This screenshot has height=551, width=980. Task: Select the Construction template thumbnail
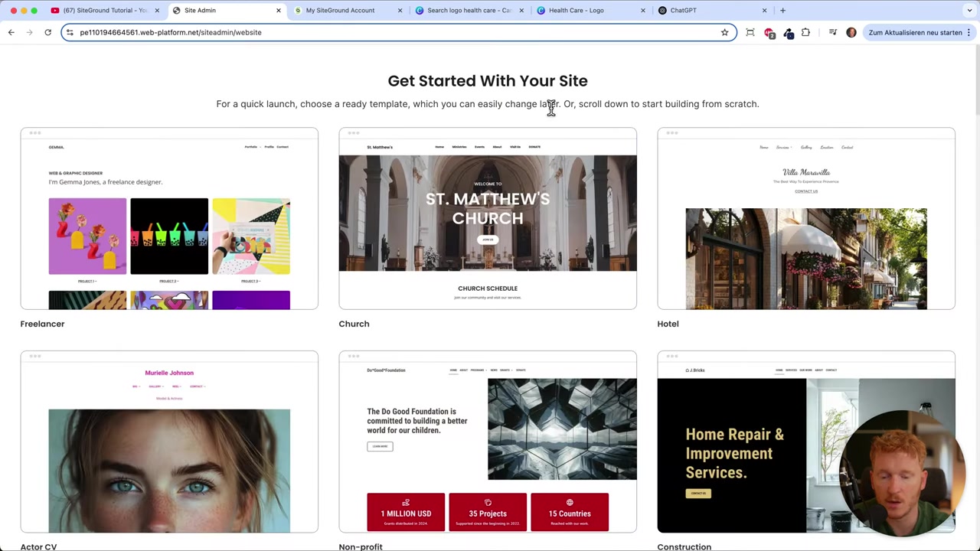806,442
